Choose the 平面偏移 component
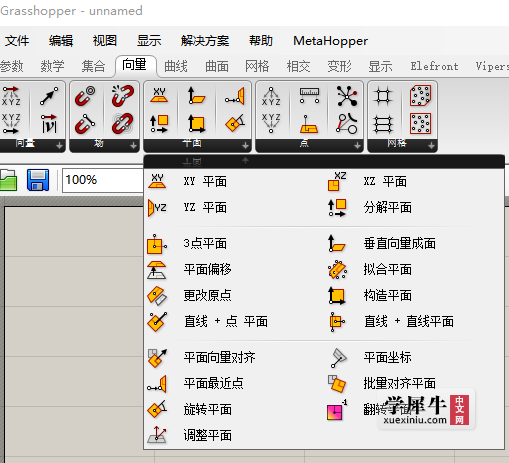509x463 pixels. [207, 270]
